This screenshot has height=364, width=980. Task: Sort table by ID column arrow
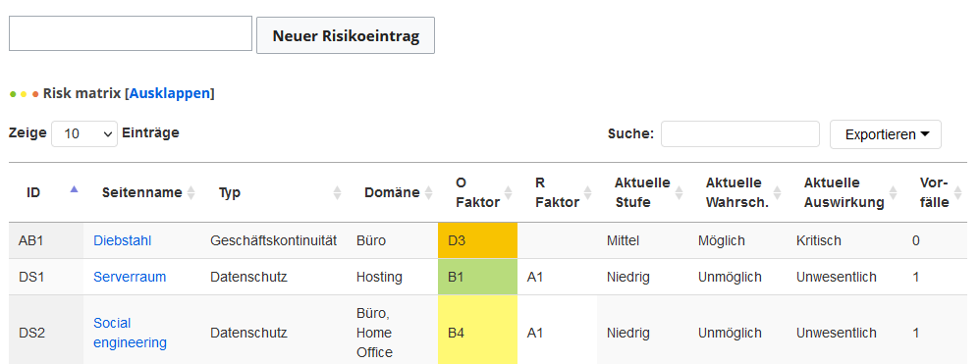click(x=75, y=189)
